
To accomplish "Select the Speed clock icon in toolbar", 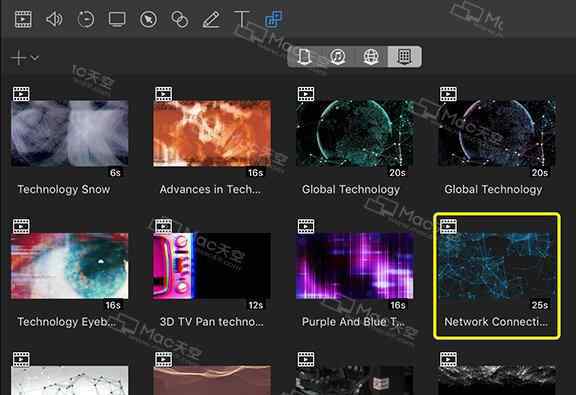I will pyautogui.click(x=86, y=19).
